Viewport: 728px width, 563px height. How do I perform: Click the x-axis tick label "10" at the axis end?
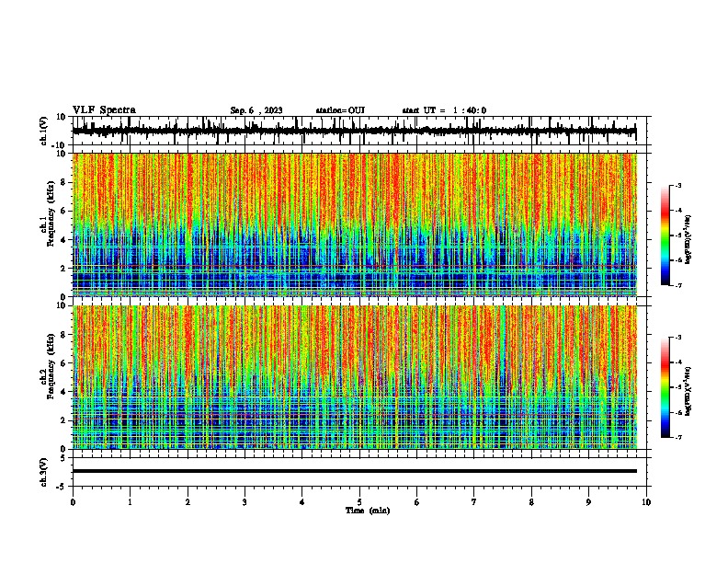(x=646, y=502)
